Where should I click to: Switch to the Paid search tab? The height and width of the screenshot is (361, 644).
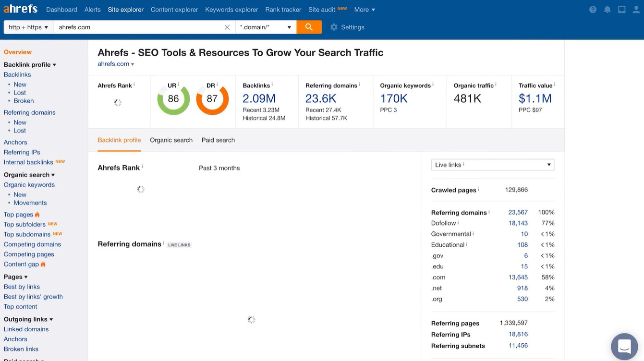(218, 140)
